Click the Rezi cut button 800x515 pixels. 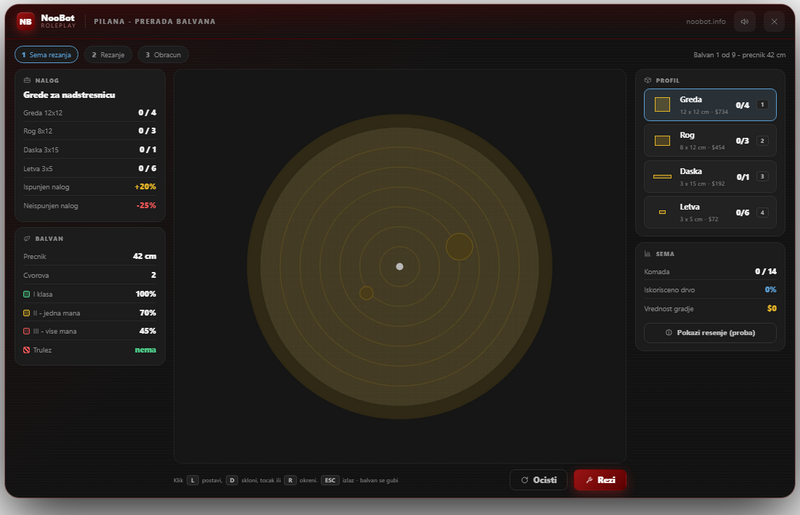600,480
